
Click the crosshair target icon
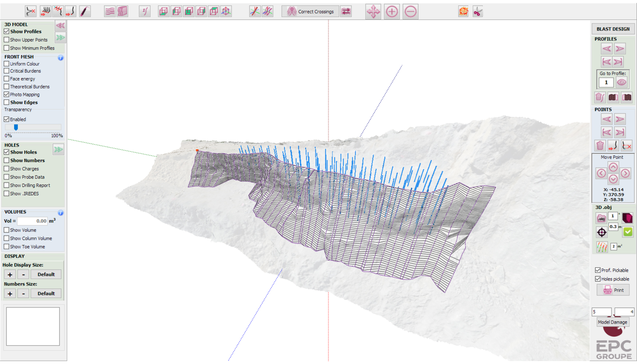601,232
